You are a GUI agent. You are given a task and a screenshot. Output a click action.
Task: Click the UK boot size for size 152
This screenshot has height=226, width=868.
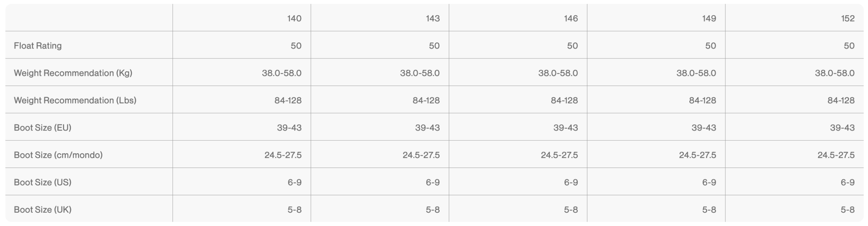point(847,209)
